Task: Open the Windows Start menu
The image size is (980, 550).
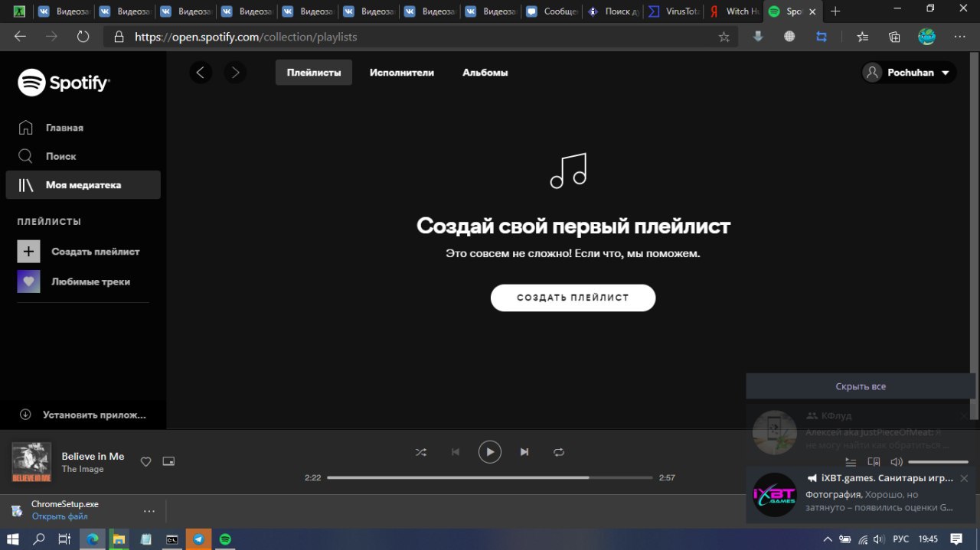Action: 13,539
